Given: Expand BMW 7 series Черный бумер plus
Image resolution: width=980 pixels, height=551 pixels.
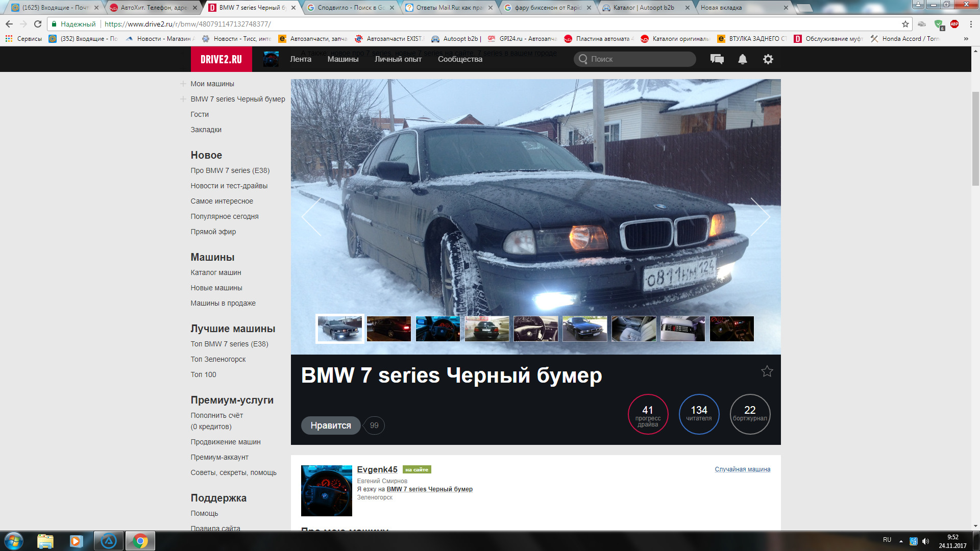Looking at the screenshot, I should pyautogui.click(x=183, y=99).
